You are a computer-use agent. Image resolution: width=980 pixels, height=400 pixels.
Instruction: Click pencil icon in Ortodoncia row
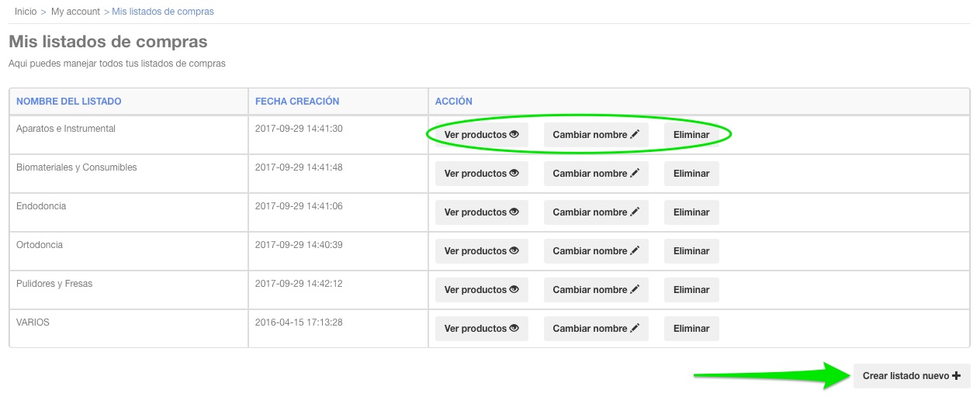point(635,250)
